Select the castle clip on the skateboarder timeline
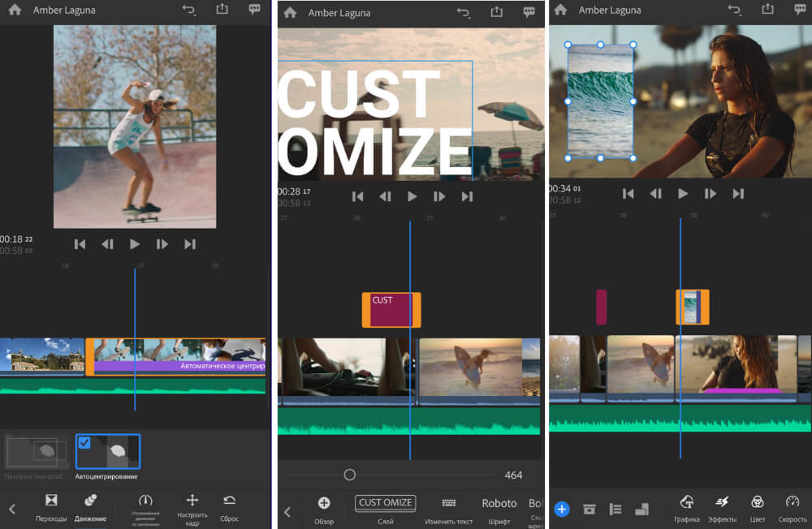Viewport: 812px width, 529px height. click(42, 357)
